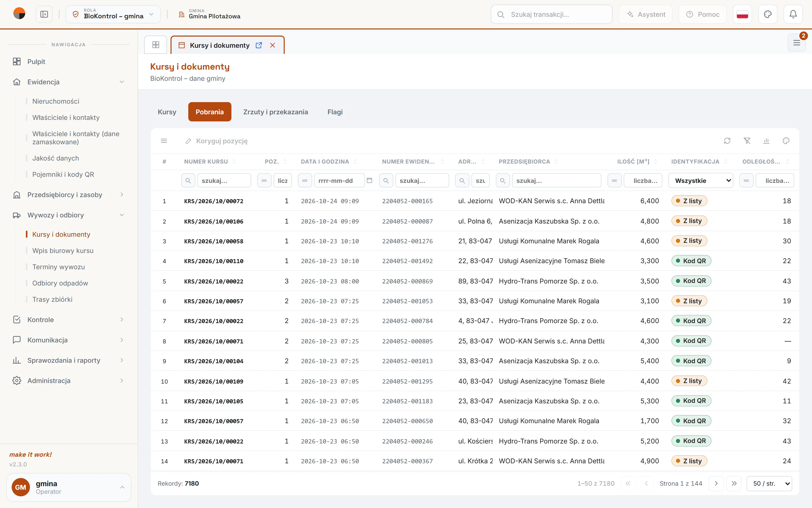Screen dimensions: 812x508
Task: Click the Kod QR badge in row KRS/2026/10/00110
Action: coord(691,261)
